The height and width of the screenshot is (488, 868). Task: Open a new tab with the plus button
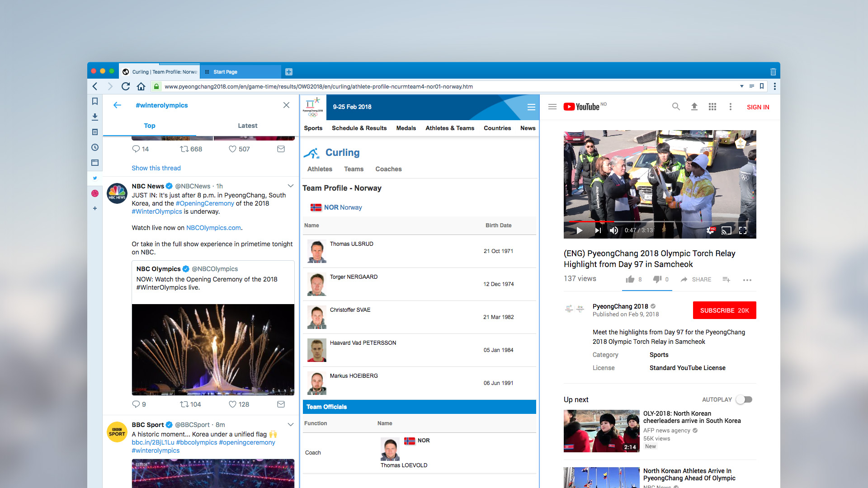pos(289,72)
